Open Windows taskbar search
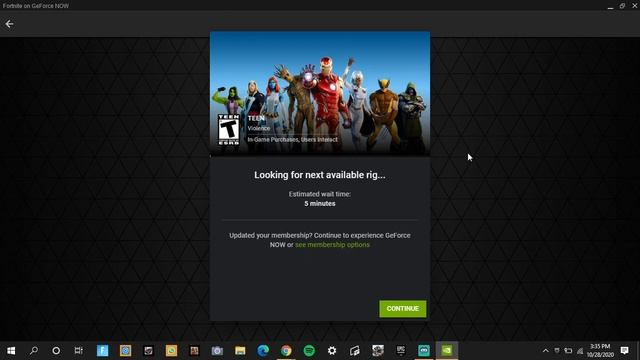Viewport: 640px width, 360px height. click(x=34, y=350)
